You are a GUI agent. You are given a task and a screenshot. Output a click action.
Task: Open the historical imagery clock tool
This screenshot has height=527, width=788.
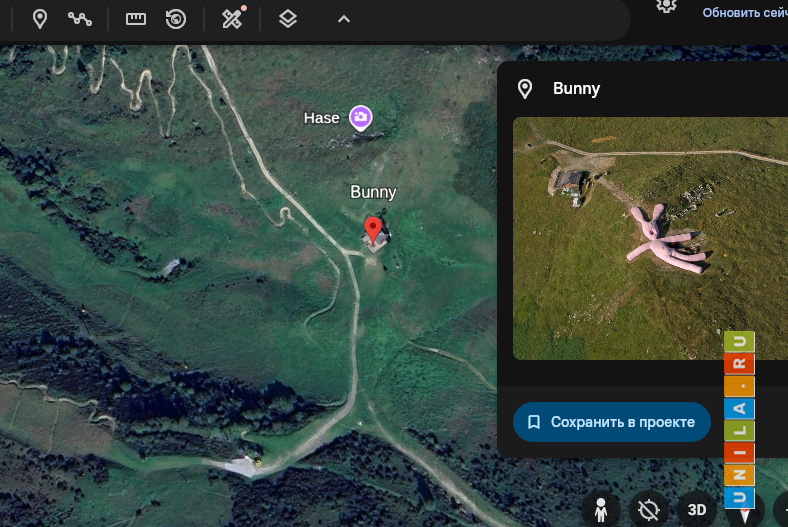[x=176, y=19]
